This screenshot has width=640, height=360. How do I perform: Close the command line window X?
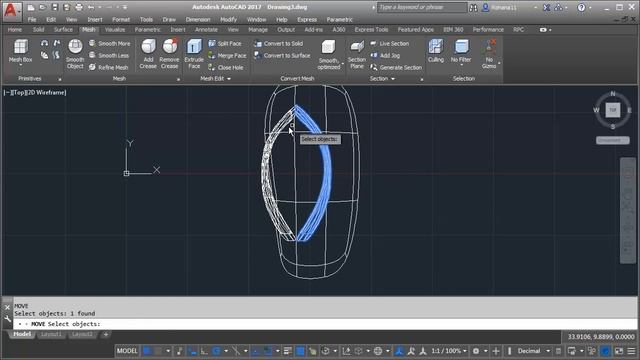(x=7, y=307)
